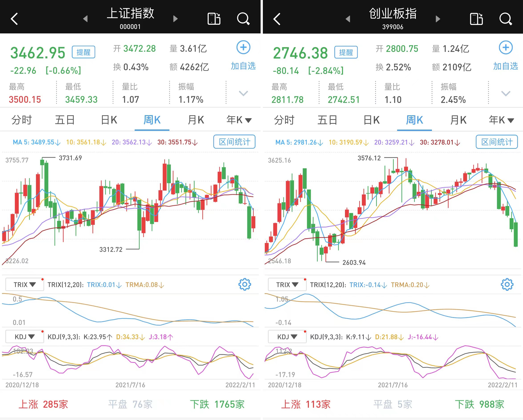Add 上证指数 to watchlist with plus icon
Viewport: 523px width, 420px height.
[x=243, y=47]
